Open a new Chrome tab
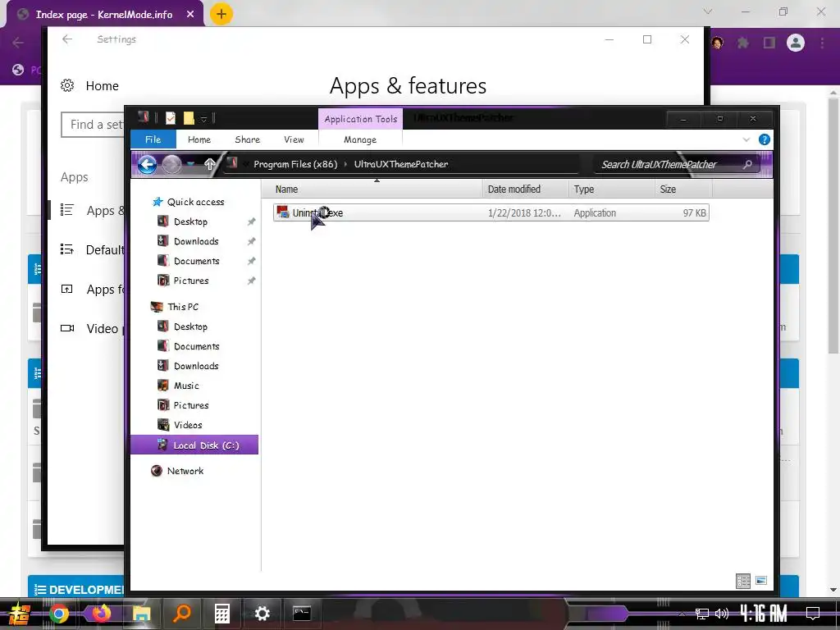Image resolution: width=840 pixels, height=630 pixels. 221,14
